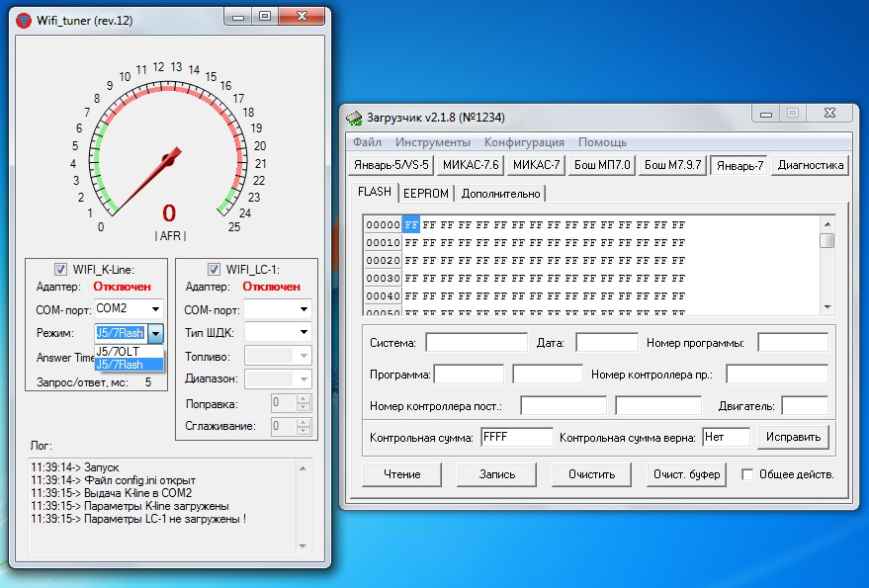Click the Исправить checksum button
869x588 pixels.
pos(793,437)
